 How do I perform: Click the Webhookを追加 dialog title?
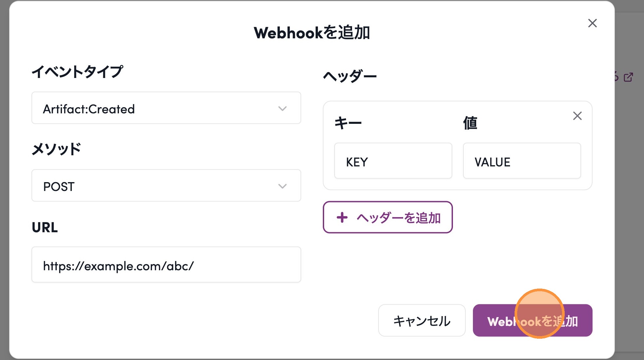click(x=312, y=33)
